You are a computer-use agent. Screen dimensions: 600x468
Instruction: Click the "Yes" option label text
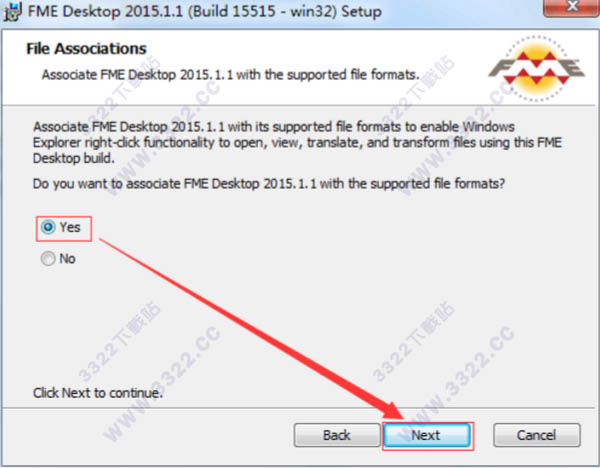coord(70,227)
